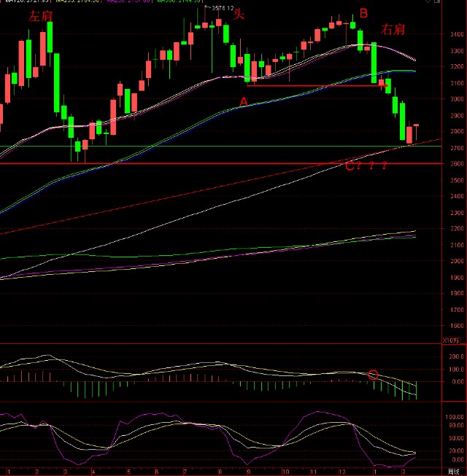Click month 6 on the time axis
This screenshot has height=476, width=467.
point(157,472)
